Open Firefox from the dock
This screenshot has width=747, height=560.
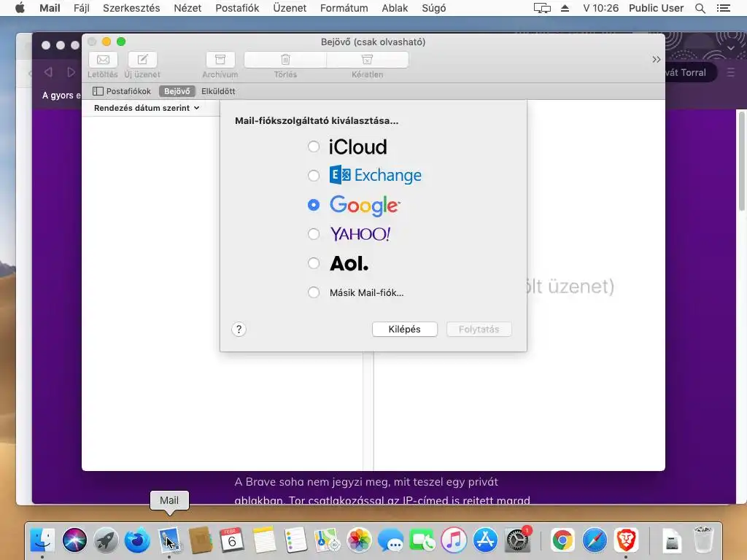pyautogui.click(x=137, y=540)
